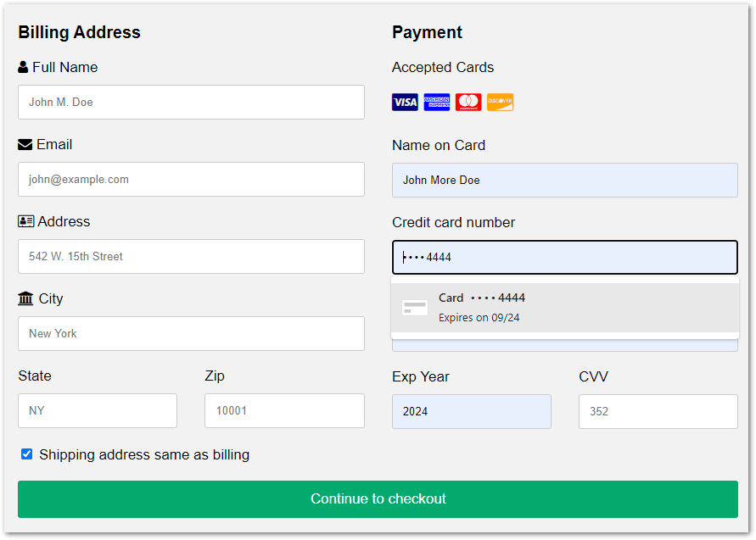The height and width of the screenshot is (540, 756).
Task: Select the Address field with 542 W. 15th Street
Action: (191, 256)
